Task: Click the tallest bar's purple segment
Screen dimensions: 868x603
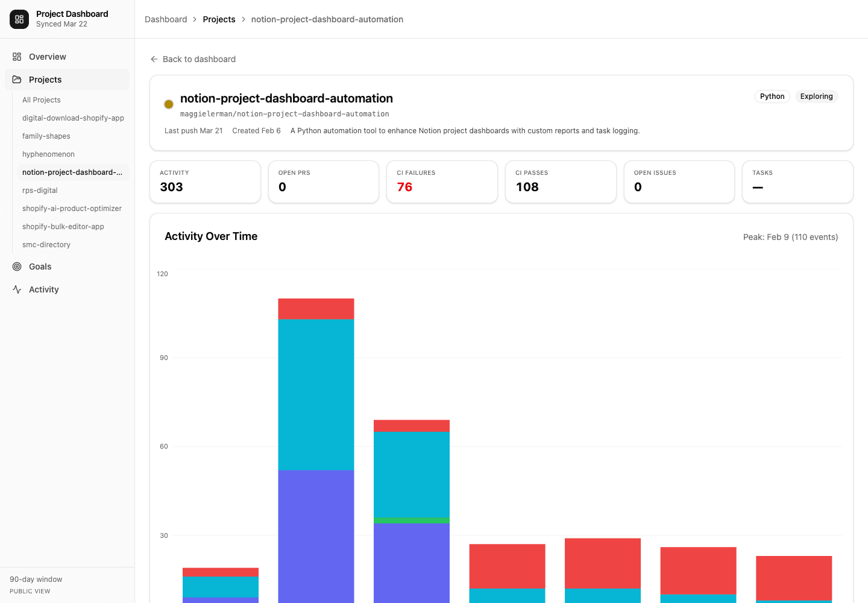Action: [316, 536]
